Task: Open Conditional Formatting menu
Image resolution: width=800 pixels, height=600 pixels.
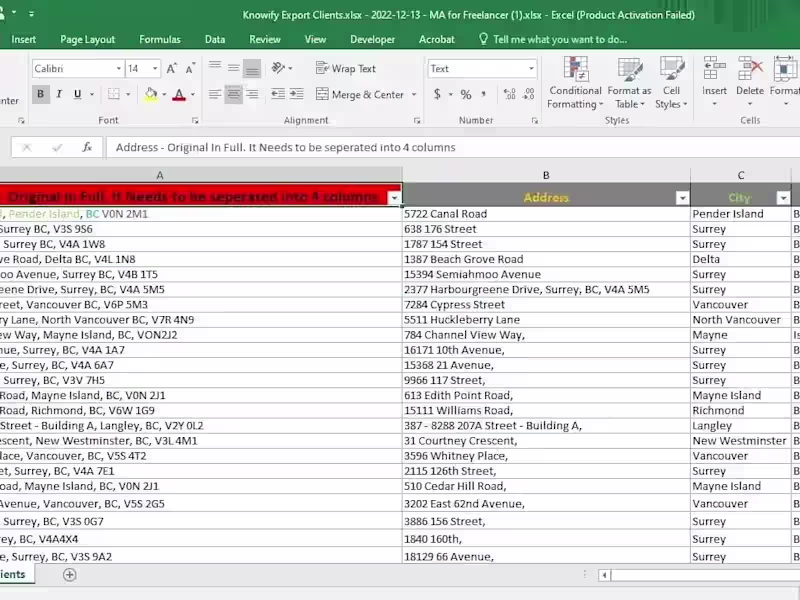Action: [576, 83]
